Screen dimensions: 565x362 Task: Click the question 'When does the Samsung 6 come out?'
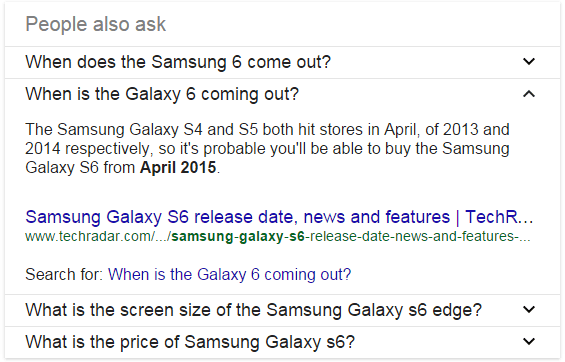(178, 62)
